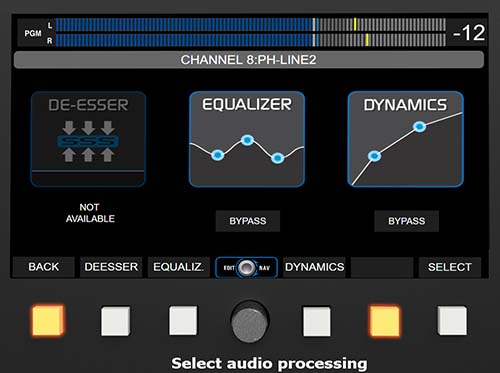Viewport: 500px width, 373px height.
Task: Push the white button under SELECT
Action: pyautogui.click(x=452, y=321)
